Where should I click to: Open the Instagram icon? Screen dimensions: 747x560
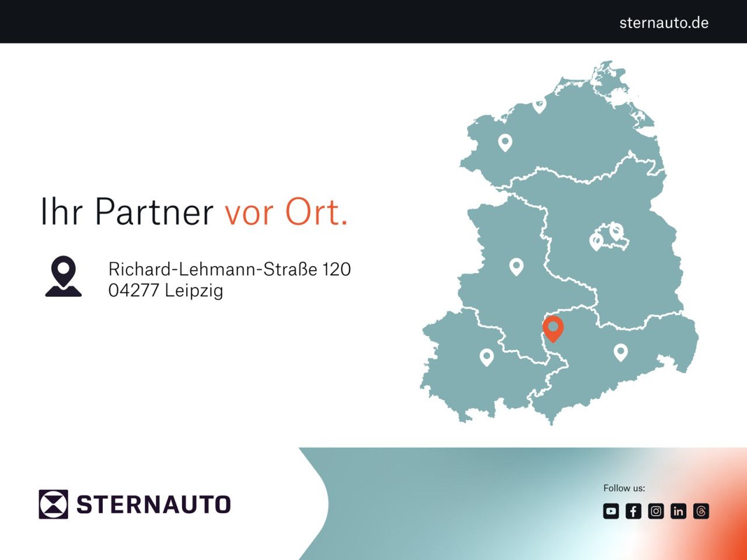(655, 511)
